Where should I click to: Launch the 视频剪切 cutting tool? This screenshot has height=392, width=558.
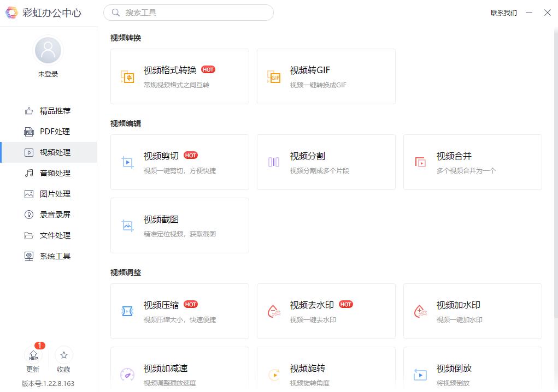[x=179, y=162]
